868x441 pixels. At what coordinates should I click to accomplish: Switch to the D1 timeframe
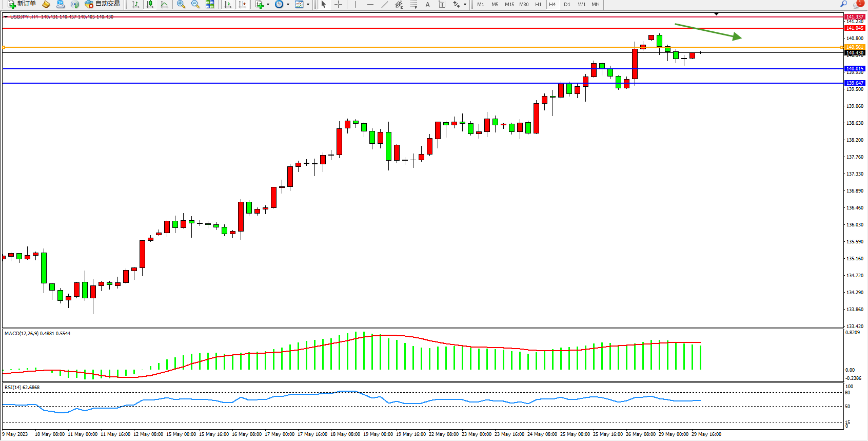[567, 4]
